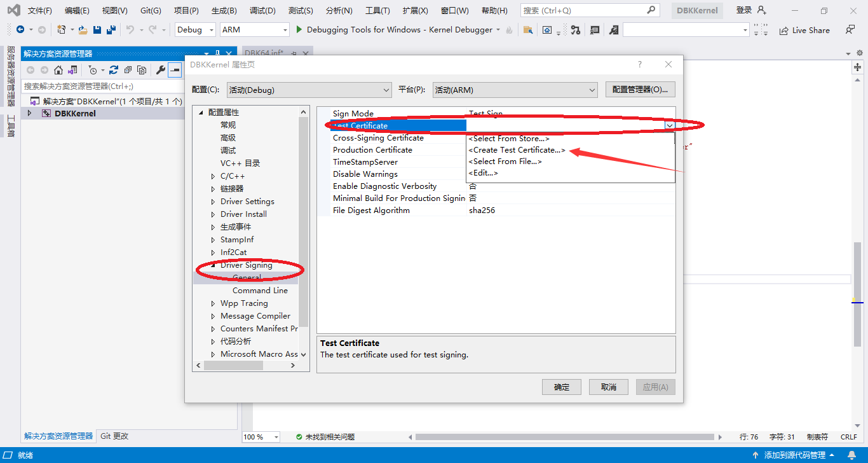Click the Navigate Backward arrow in main toolbar
The width and height of the screenshot is (868, 463).
pos(20,30)
